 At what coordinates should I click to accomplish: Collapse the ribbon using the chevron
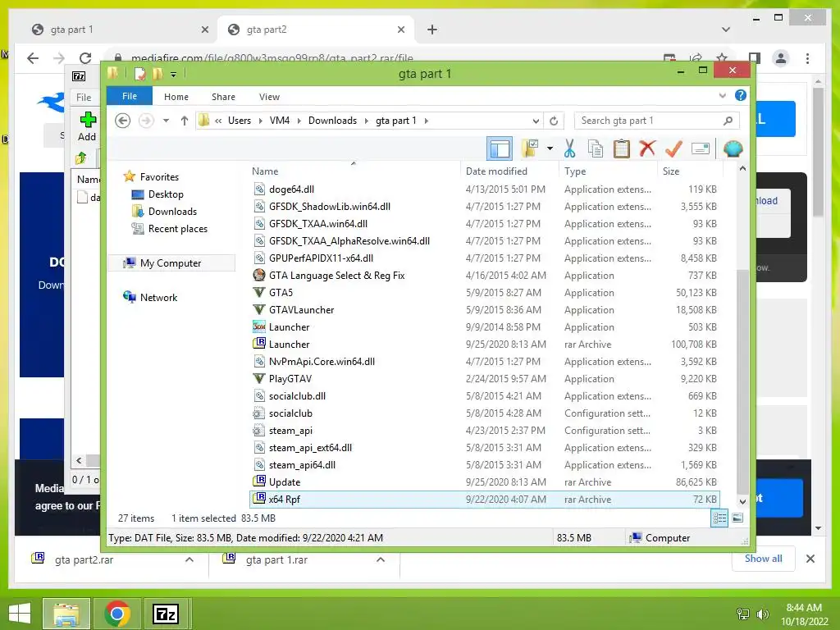tap(722, 95)
